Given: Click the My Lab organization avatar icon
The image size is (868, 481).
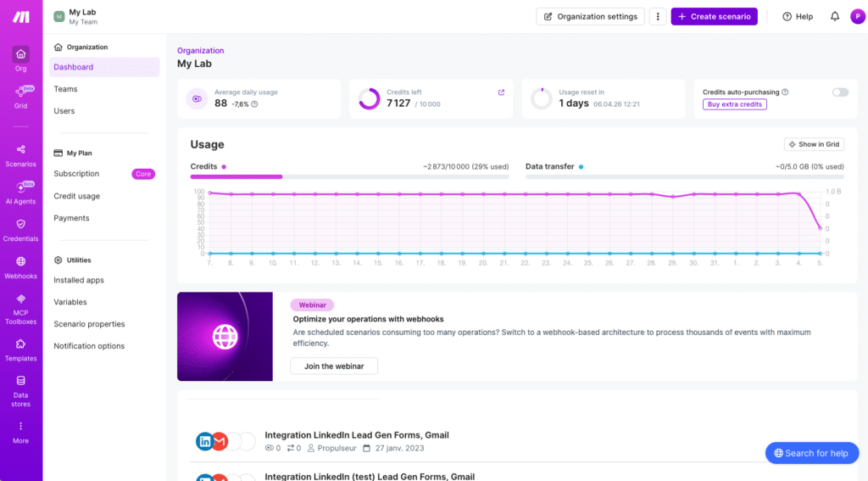Looking at the screenshot, I should click(x=59, y=17).
